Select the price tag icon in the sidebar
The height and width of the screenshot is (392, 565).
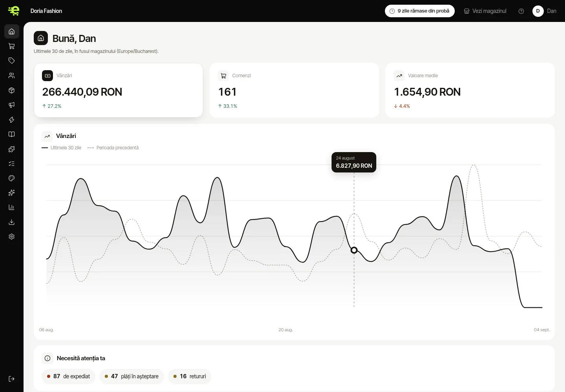tap(12, 61)
